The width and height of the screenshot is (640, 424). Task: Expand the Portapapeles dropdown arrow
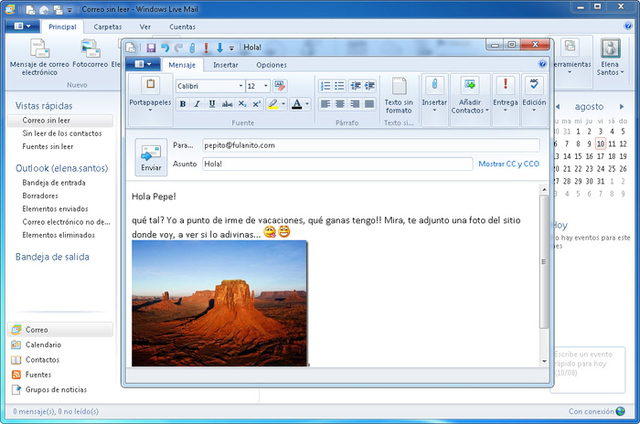[x=150, y=110]
